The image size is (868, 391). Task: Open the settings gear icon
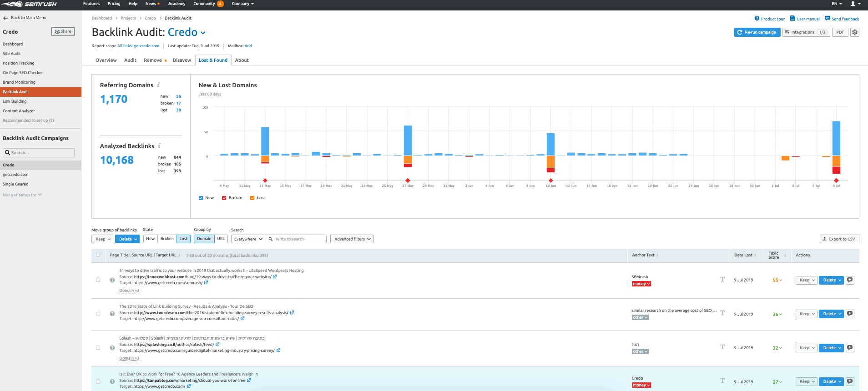coord(855,32)
